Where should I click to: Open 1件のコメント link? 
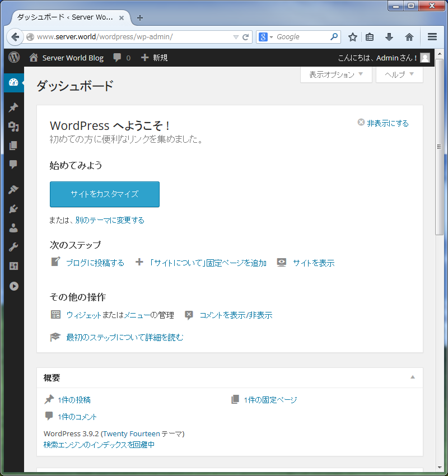pos(77,417)
